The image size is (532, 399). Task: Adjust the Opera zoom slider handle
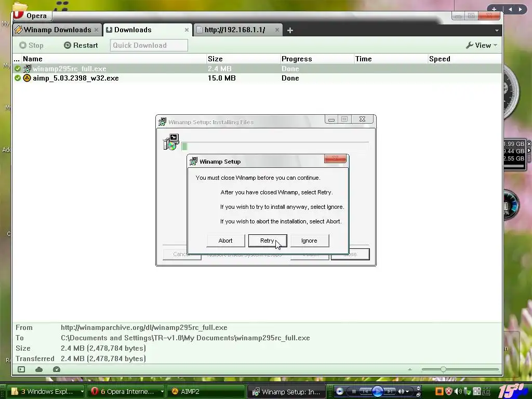click(x=443, y=369)
